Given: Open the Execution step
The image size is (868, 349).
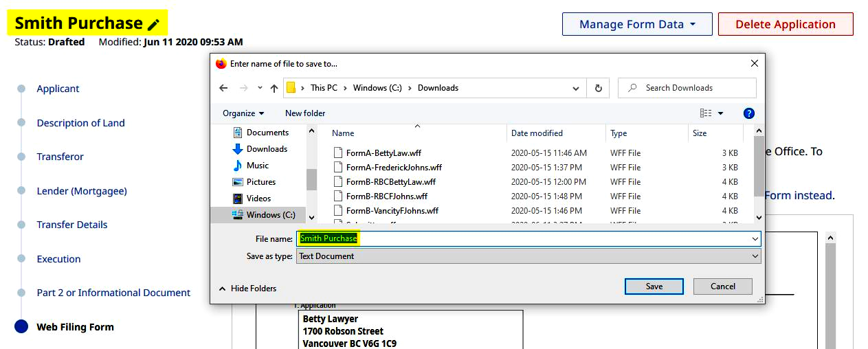Looking at the screenshot, I should [58, 259].
